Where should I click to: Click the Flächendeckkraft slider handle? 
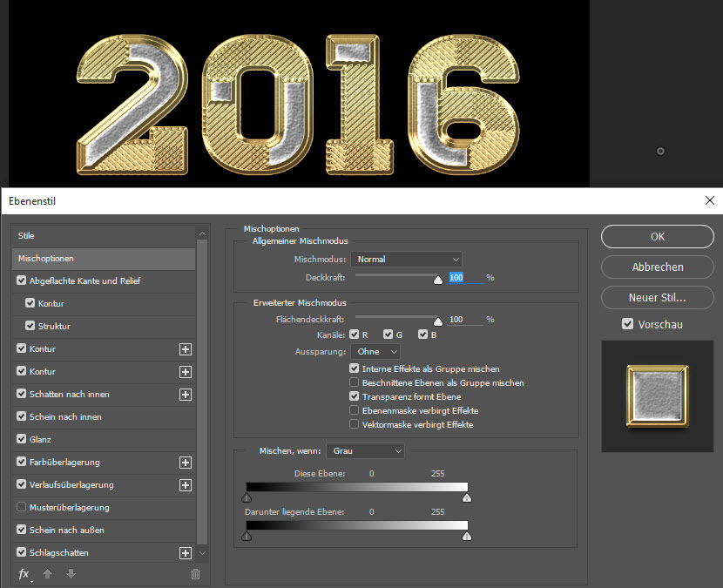(x=438, y=321)
